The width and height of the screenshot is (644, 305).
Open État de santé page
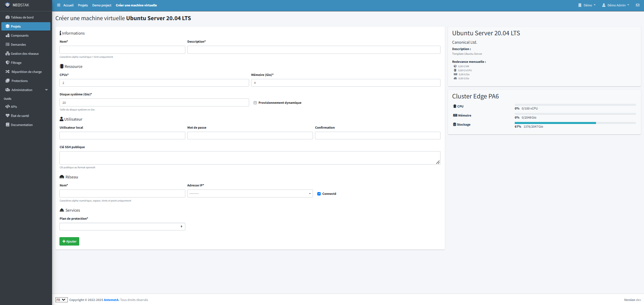pyautogui.click(x=20, y=116)
